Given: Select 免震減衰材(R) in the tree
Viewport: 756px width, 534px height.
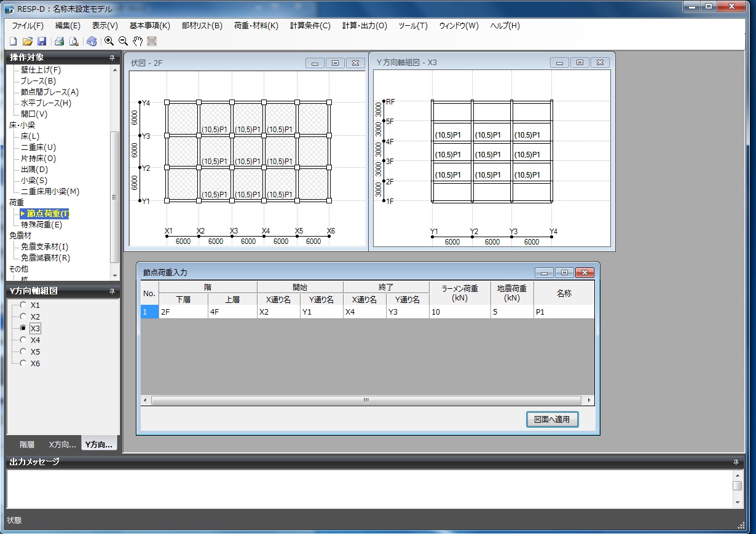Looking at the screenshot, I should point(45,258).
